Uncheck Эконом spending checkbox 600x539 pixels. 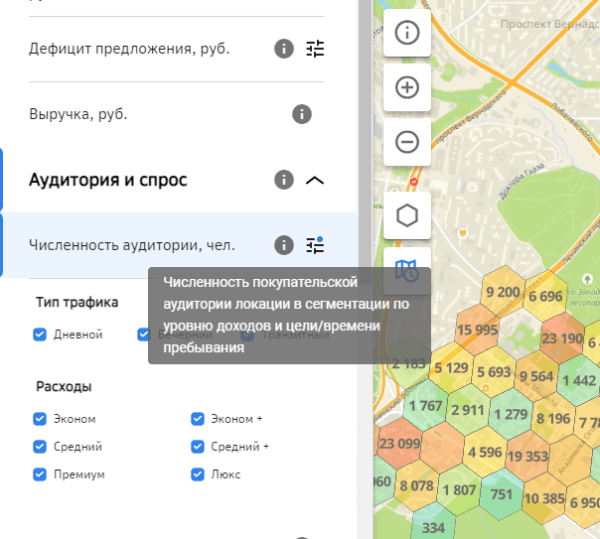40,419
